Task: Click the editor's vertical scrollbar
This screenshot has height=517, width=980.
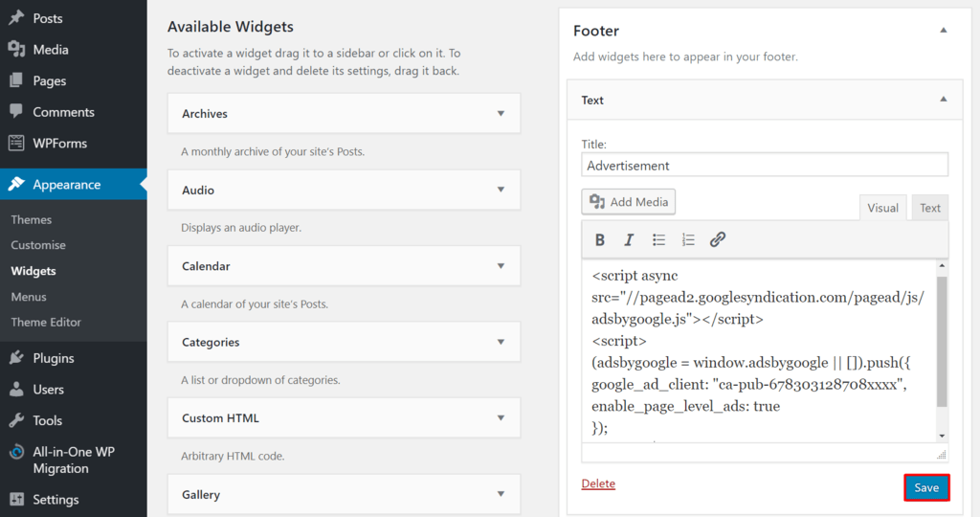Action: [942, 345]
